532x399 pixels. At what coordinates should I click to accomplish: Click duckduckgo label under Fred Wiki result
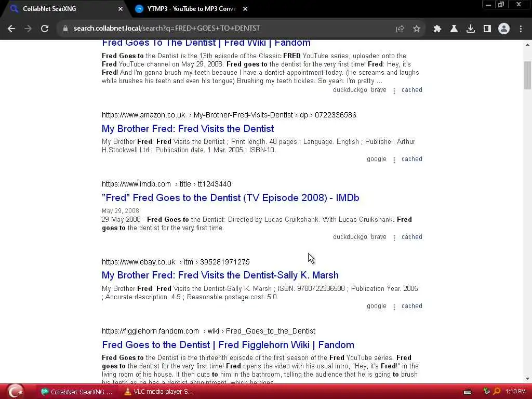(x=350, y=90)
